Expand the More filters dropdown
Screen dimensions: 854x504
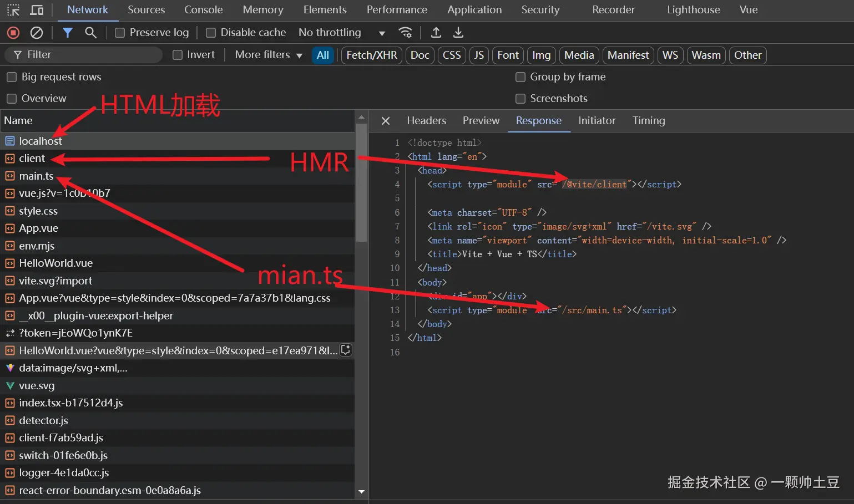[269, 55]
